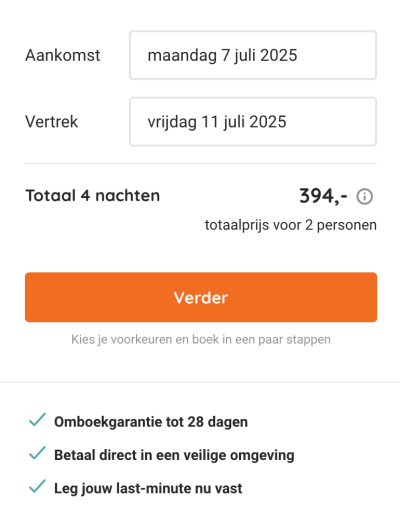The image size is (400, 526).
Task: Select the Omboekgarantie tot 28 dagen text
Action: click(x=151, y=422)
